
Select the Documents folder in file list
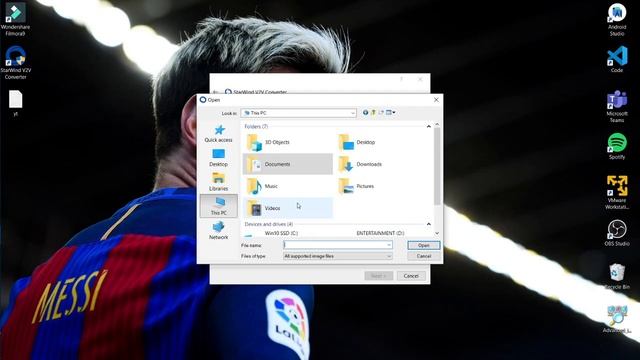(288, 164)
